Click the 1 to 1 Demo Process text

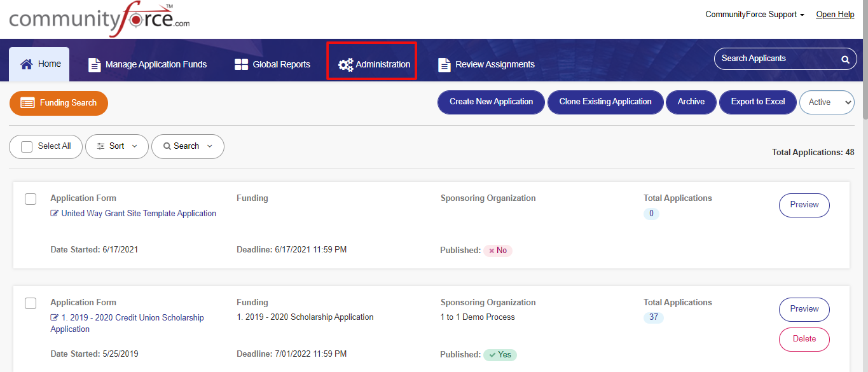(x=478, y=317)
